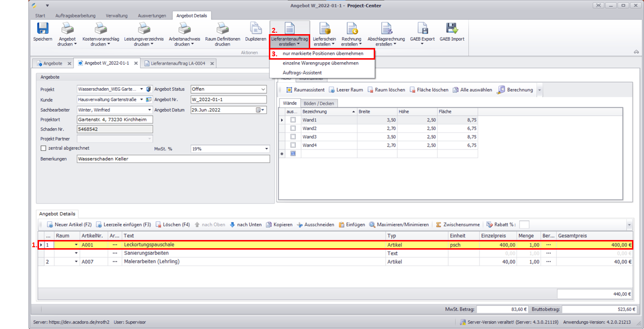Image resolution: width=644 pixels, height=329 pixels.
Task: Toggle the zentral abgerechnet checkbox
Action: click(x=44, y=148)
